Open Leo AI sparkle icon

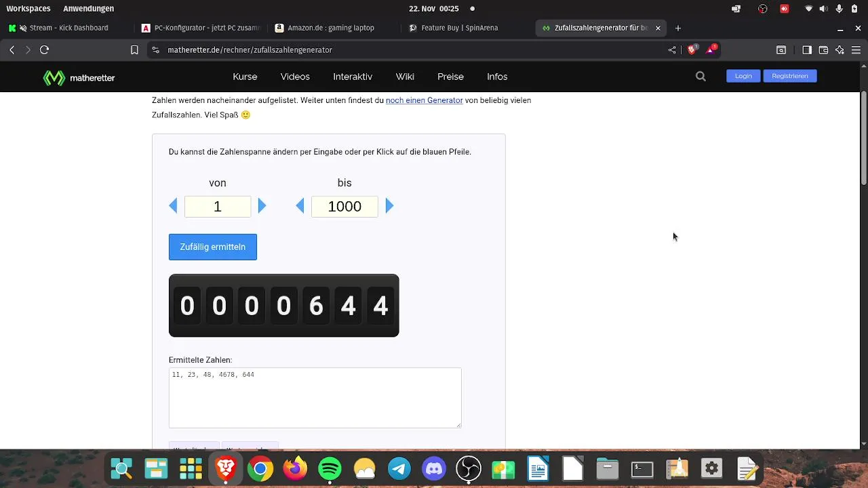coord(840,49)
